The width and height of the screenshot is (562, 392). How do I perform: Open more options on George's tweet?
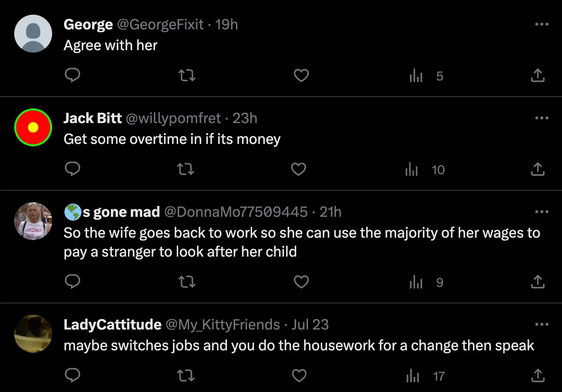click(x=541, y=25)
